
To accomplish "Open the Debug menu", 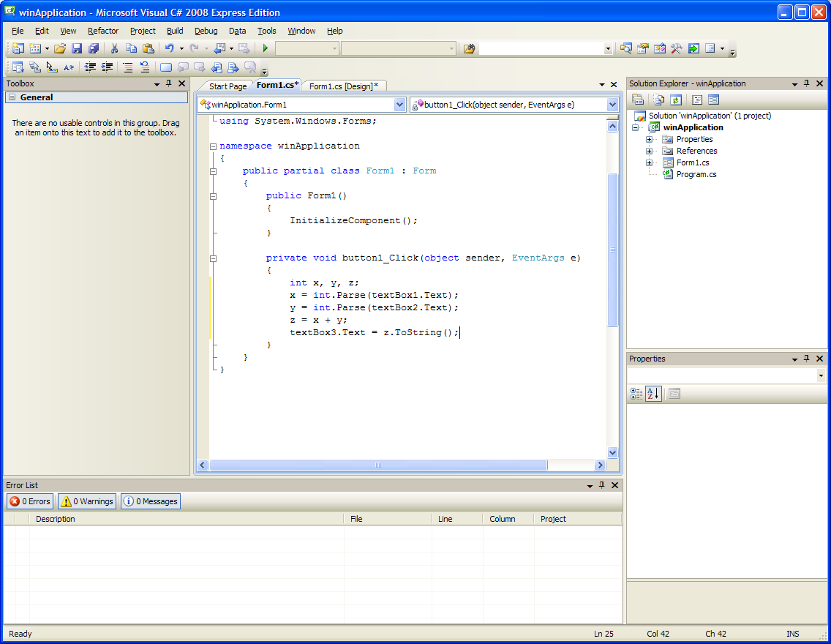I will [x=206, y=31].
